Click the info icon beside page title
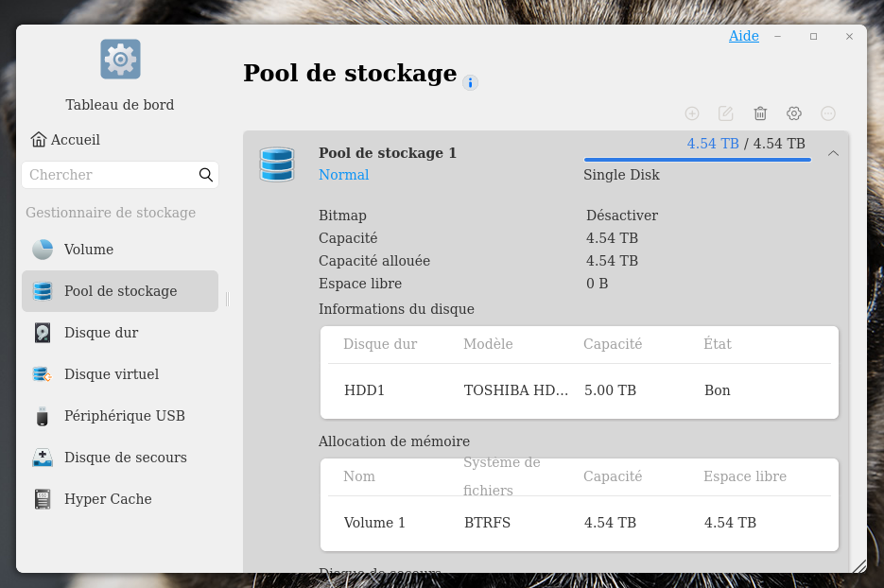The width and height of the screenshot is (884, 588). point(470,82)
